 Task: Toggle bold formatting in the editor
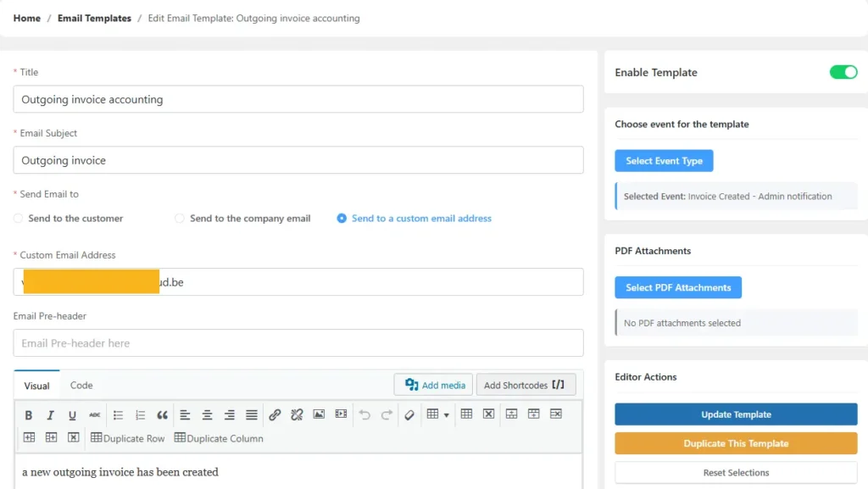[x=29, y=415]
